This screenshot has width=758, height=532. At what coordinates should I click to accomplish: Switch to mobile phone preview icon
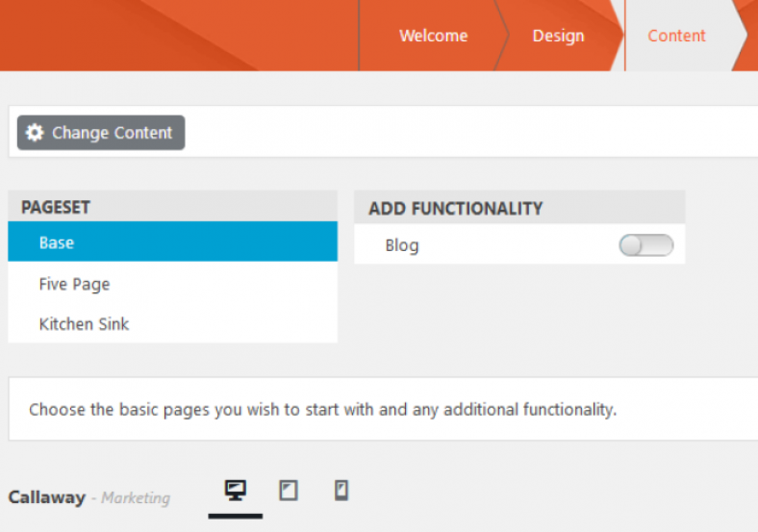pyautogui.click(x=341, y=491)
